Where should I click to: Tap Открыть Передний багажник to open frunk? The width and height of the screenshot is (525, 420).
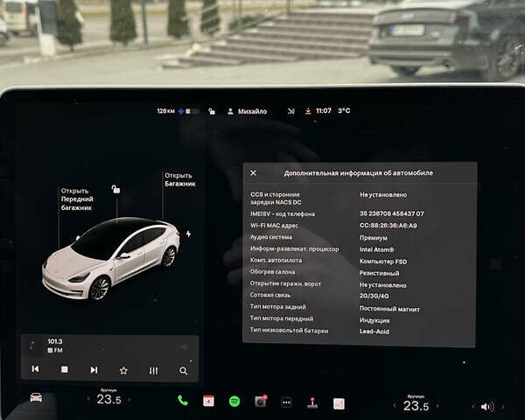77,199
